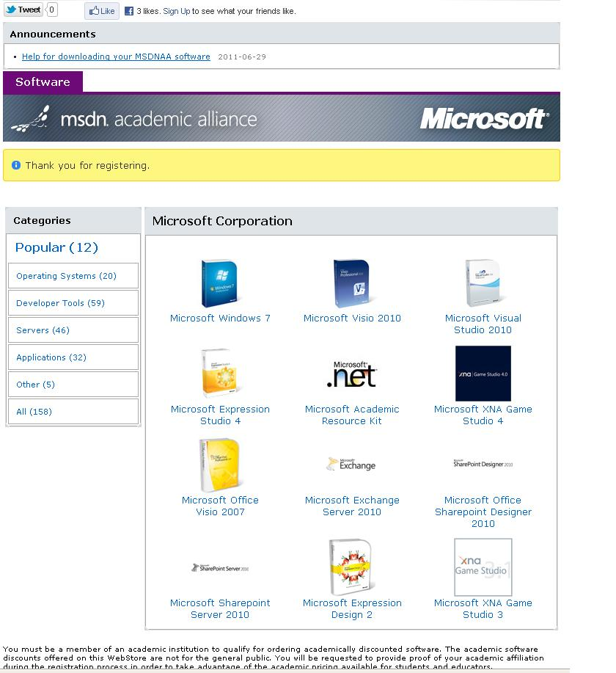Show All (158) software

pyautogui.click(x=73, y=412)
